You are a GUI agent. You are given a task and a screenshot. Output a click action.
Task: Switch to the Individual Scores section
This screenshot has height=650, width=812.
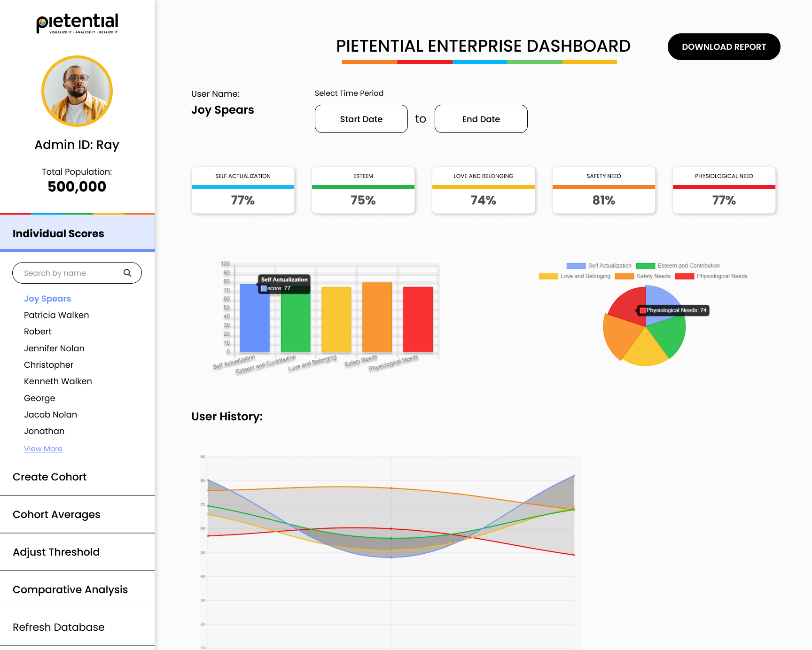(x=59, y=233)
